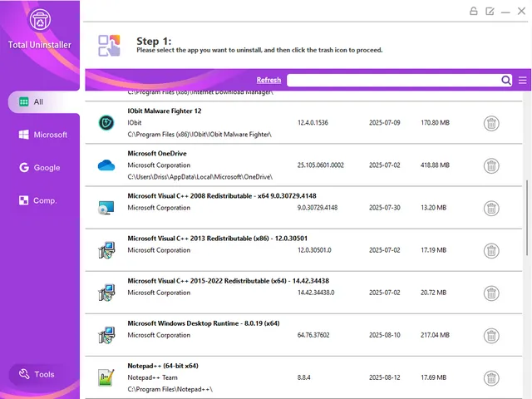The height and width of the screenshot is (399, 532).
Task: Click size value 170.80 MB
Action: (x=435, y=122)
